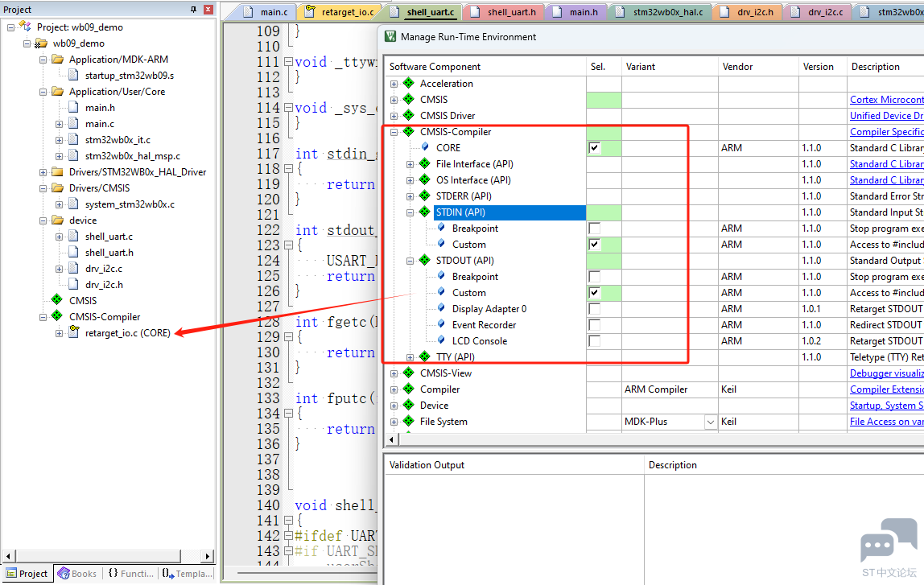The image size is (924, 585).
Task: Collapse the device group in Project tree
Action: 43,220
